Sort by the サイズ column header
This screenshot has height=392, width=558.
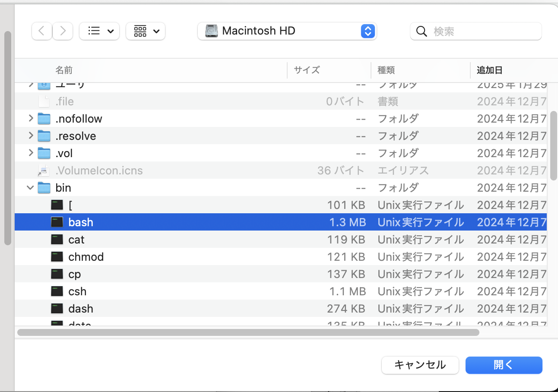(x=307, y=70)
